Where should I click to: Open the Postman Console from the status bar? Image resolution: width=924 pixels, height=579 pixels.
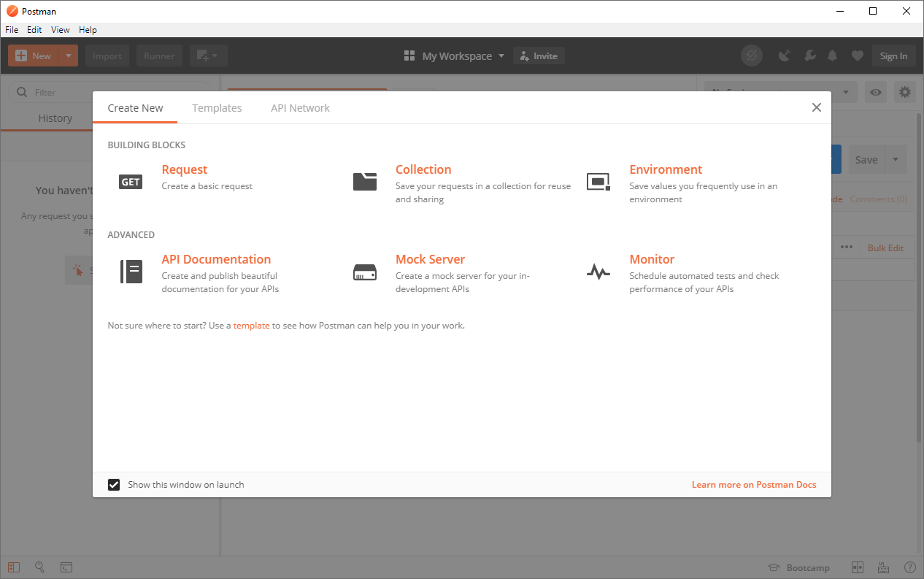pos(66,567)
